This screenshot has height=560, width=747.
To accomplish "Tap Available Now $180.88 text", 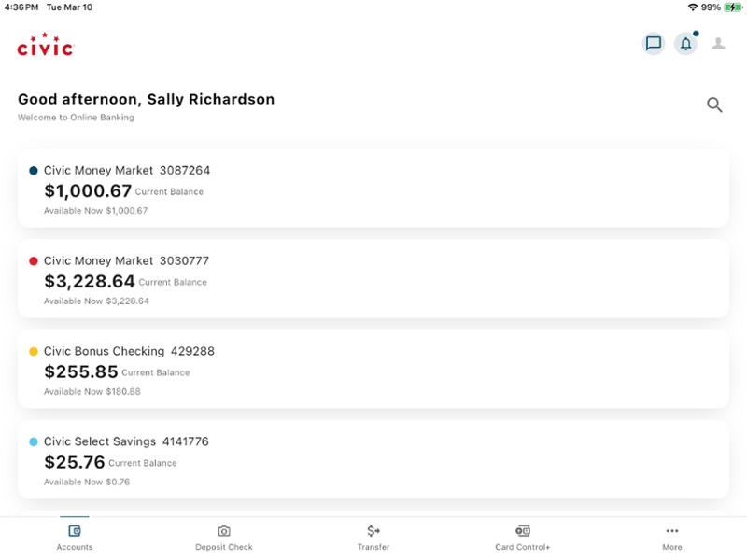I will click(x=92, y=391).
